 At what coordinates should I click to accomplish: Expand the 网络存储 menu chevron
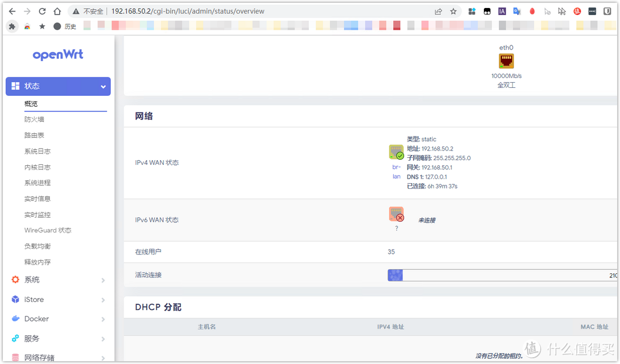103,358
